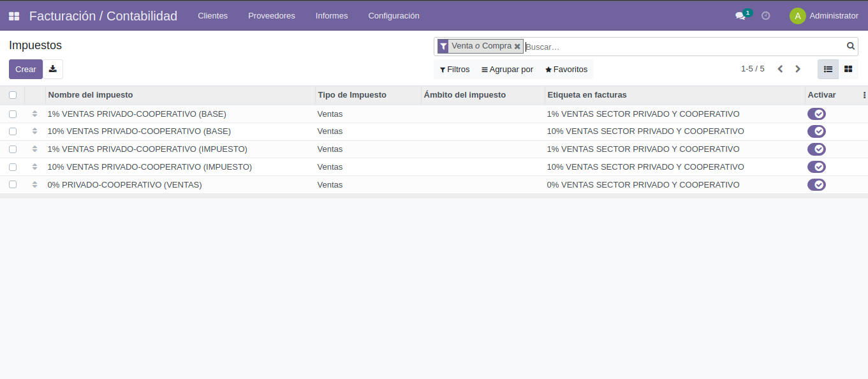Select the Proveedores menu

point(271,15)
